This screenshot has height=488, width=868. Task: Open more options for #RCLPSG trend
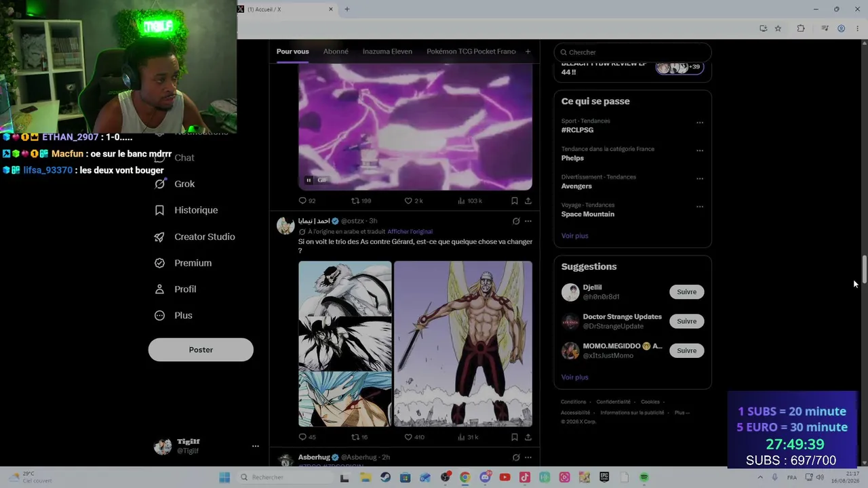[x=700, y=123]
